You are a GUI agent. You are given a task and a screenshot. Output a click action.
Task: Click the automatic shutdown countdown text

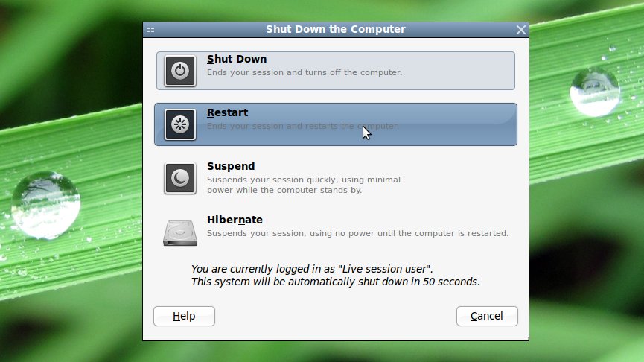pyautogui.click(x=335, y=282)
